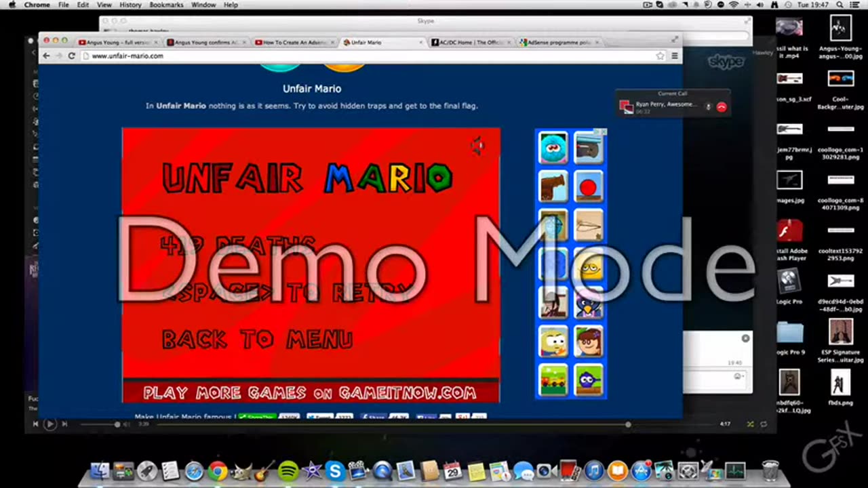The image size is (868, 488).
Task: Open iTunes from the Dock
Action: tap(593, 470)
